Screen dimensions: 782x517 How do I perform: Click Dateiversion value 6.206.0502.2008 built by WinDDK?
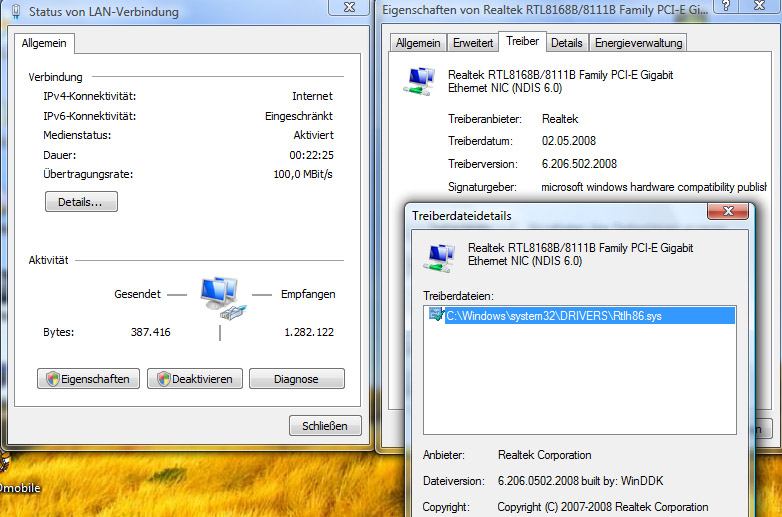tap(581, 481)
